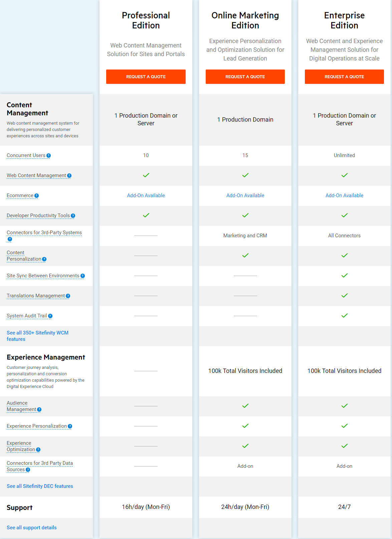
Task: Click the Translations Management help icon
Action: click(68, 296)
